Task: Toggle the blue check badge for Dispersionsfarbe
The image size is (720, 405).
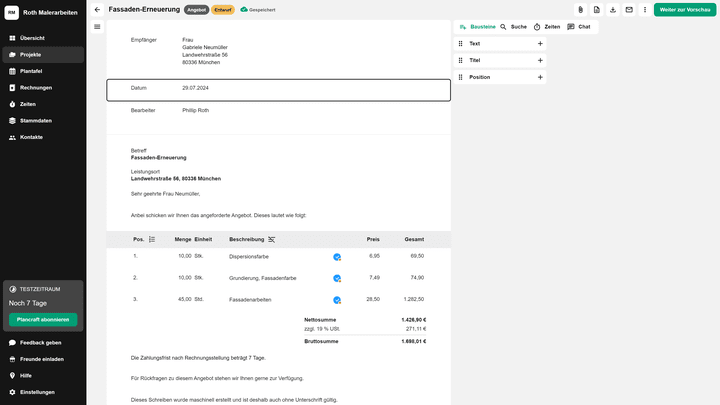Action: (337, 257)
